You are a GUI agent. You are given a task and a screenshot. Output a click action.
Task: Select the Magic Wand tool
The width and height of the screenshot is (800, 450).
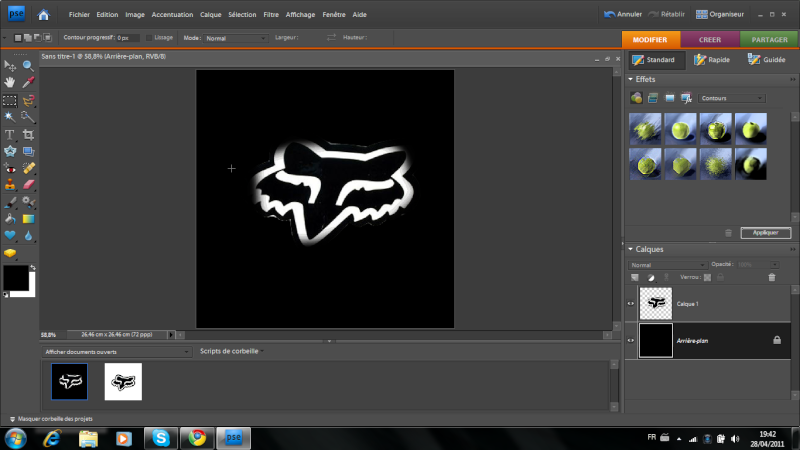10,117
